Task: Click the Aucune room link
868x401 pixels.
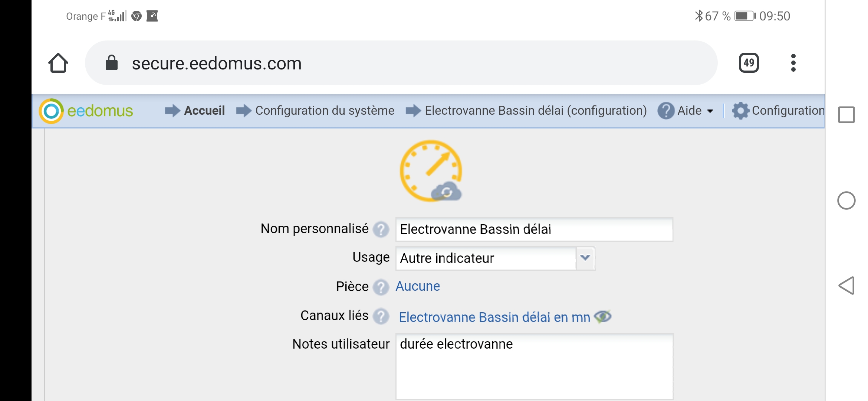Action: pyautogui.click(x=418, y=286)
